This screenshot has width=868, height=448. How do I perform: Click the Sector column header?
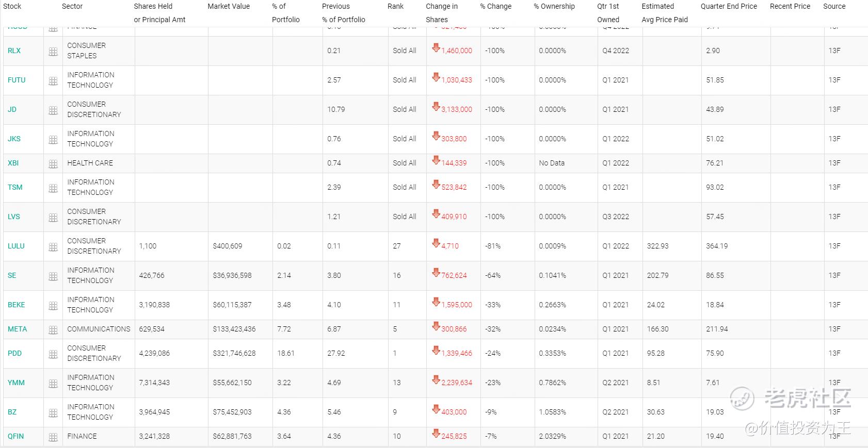click(x=72, y=6)
